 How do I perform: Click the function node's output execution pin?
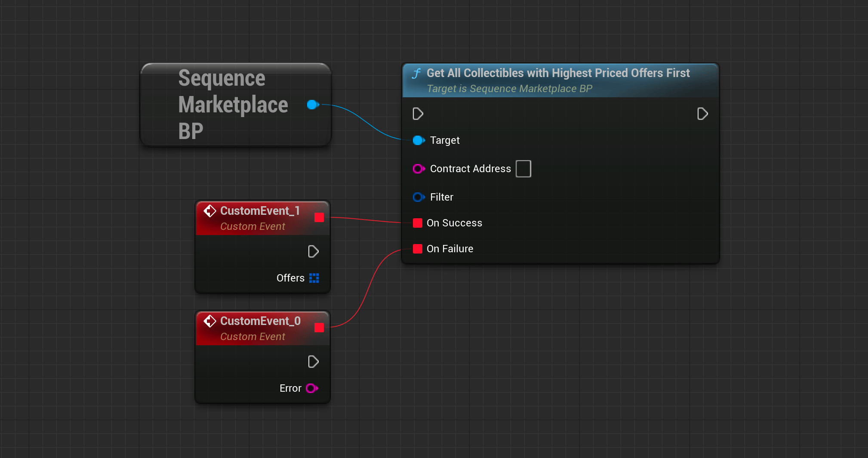[x=702, y=114]
